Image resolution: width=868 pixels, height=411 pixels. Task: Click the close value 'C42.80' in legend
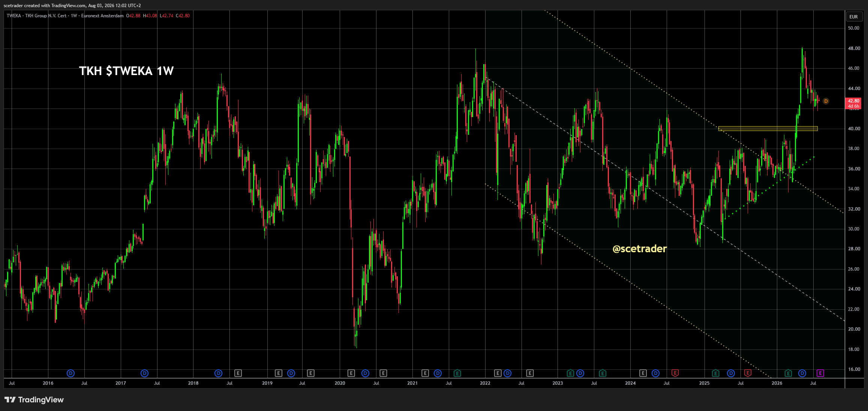[183, 16]
